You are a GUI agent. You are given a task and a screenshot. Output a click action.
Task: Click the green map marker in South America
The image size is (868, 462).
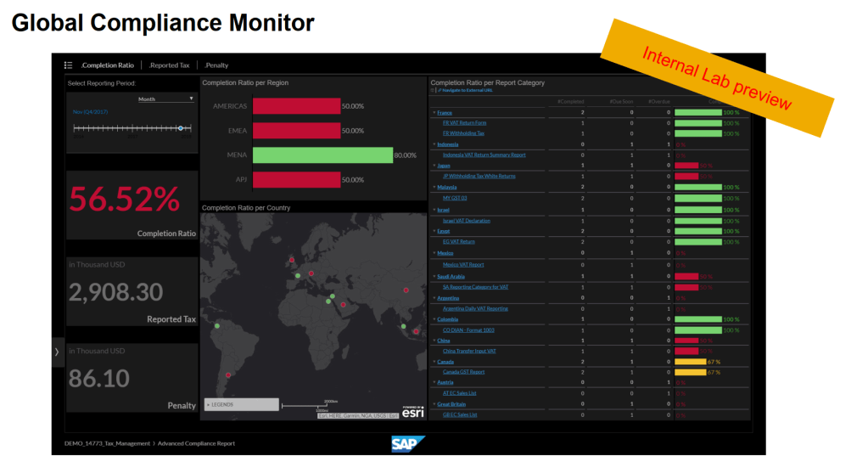click(x=217, y=325)
